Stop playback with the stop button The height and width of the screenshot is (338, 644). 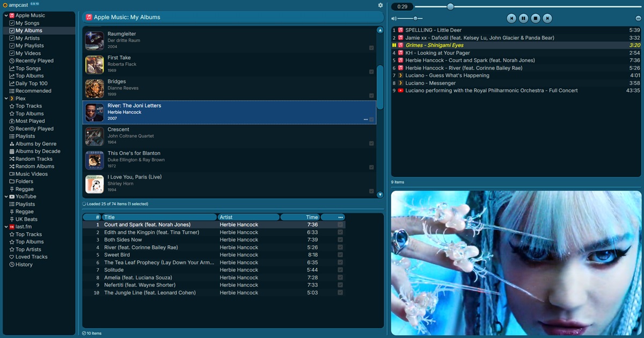point(535,18)
